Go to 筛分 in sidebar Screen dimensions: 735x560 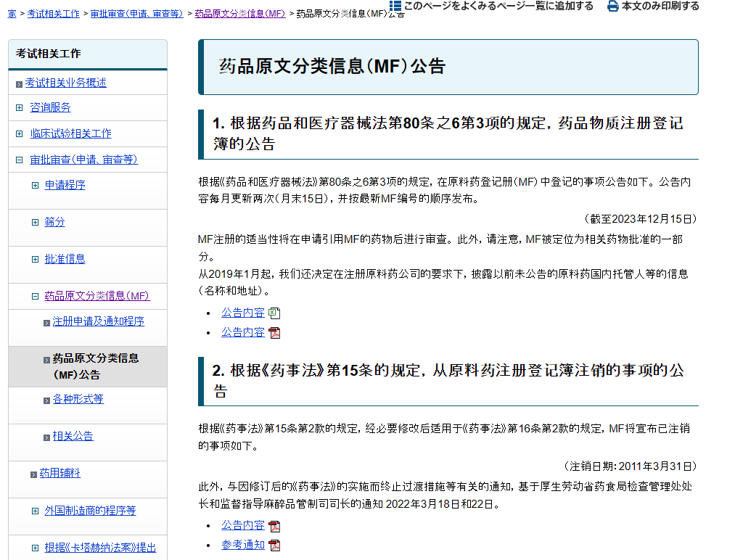tap(54, 223)
